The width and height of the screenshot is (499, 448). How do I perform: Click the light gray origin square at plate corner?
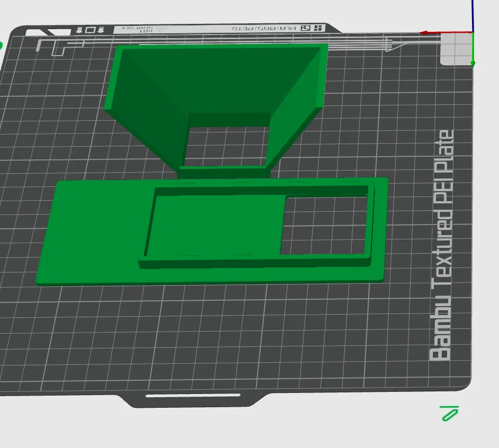pyautogui.click(x=456, y=49)
